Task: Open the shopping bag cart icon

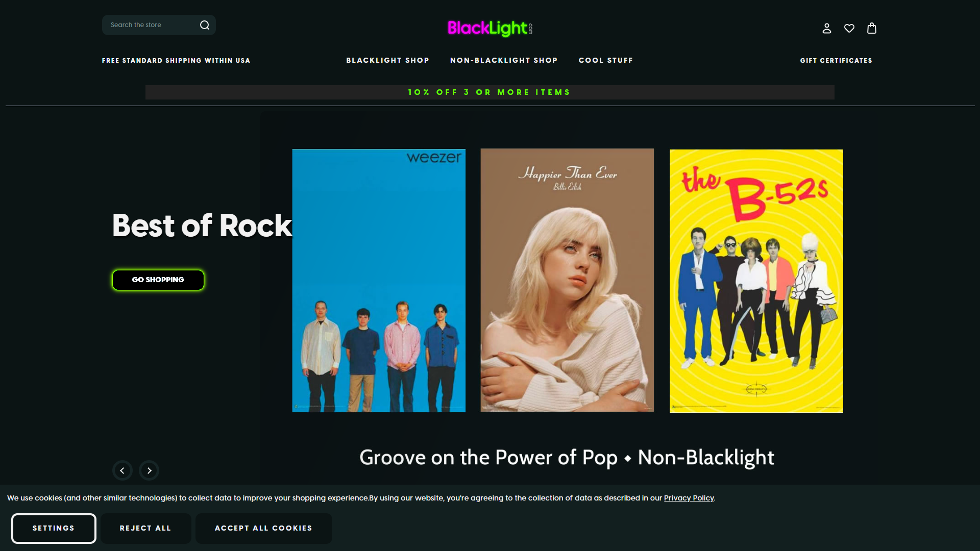Action: (x=872, y=28)
